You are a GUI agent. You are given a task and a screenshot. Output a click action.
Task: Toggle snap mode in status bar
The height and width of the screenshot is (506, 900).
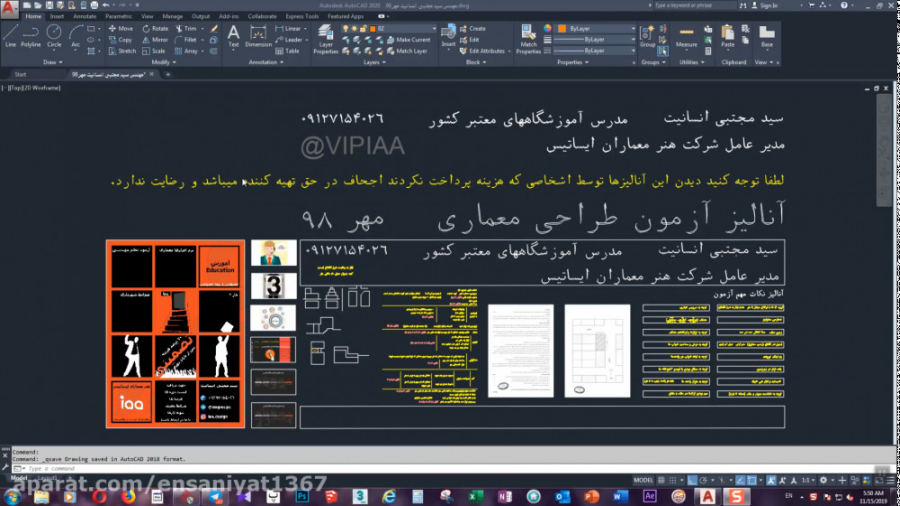(x=672, y=480)
